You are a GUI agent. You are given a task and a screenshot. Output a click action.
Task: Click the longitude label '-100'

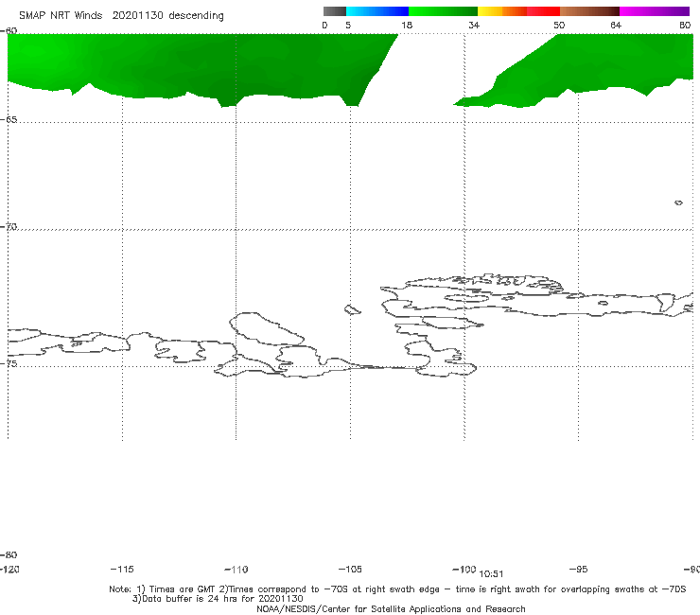(464, 570)
